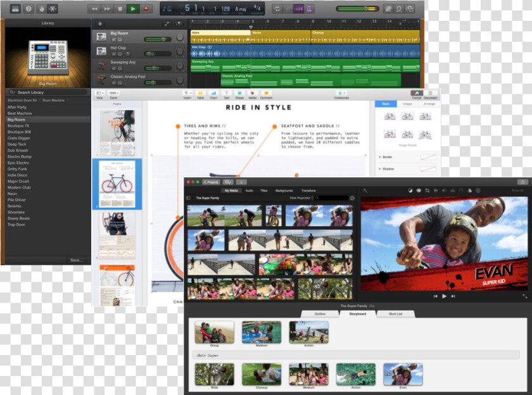This screenshot has width=532, height=395.
Task: Toggle Smart Controls knob button in GarageBand
Action: point(41,9)
